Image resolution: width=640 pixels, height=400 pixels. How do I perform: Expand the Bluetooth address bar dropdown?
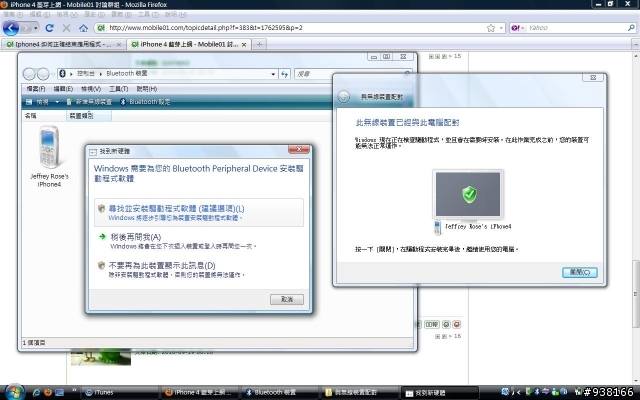point(273,74)
